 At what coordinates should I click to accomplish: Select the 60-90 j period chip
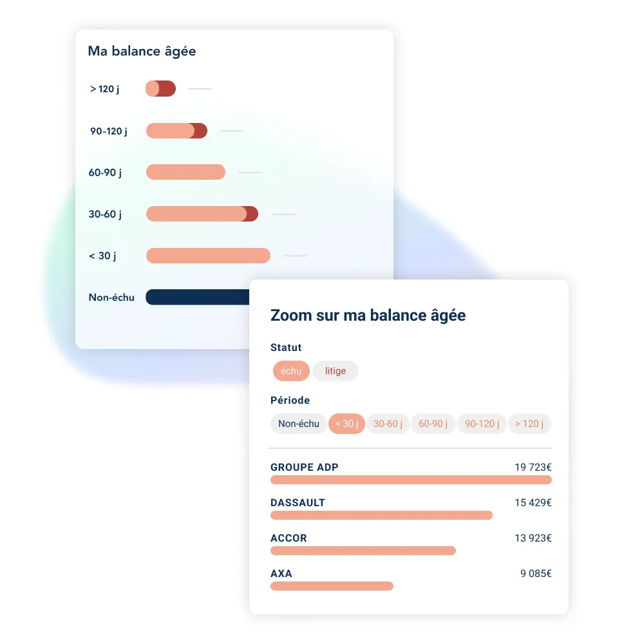point(433,424)
